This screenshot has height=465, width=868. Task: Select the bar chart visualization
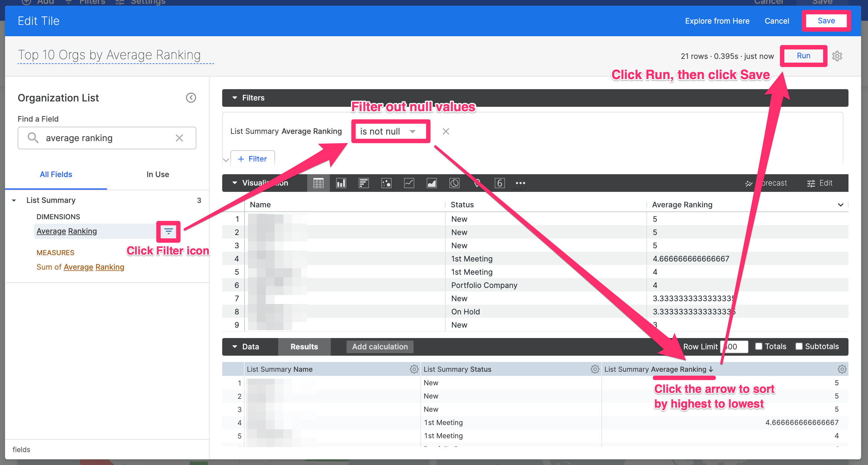[341, 183]
